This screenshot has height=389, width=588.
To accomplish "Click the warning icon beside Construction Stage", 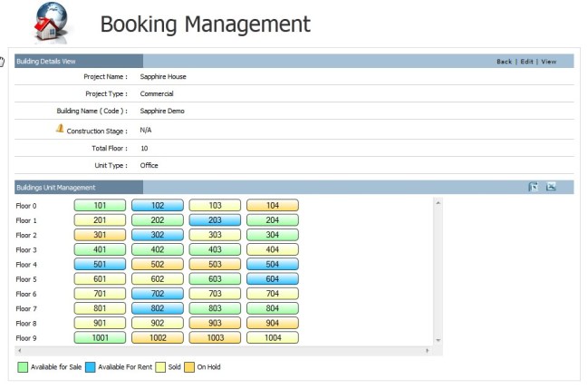I will (x=60, y=129).
